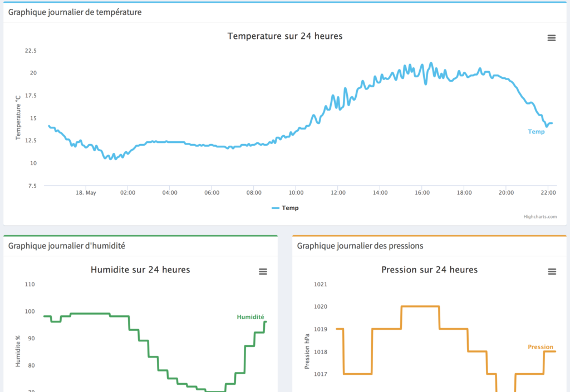The width and height of the screenshot is (570, 392).
Task: Click the 12:00 time axis label
Action: [338, 192]
